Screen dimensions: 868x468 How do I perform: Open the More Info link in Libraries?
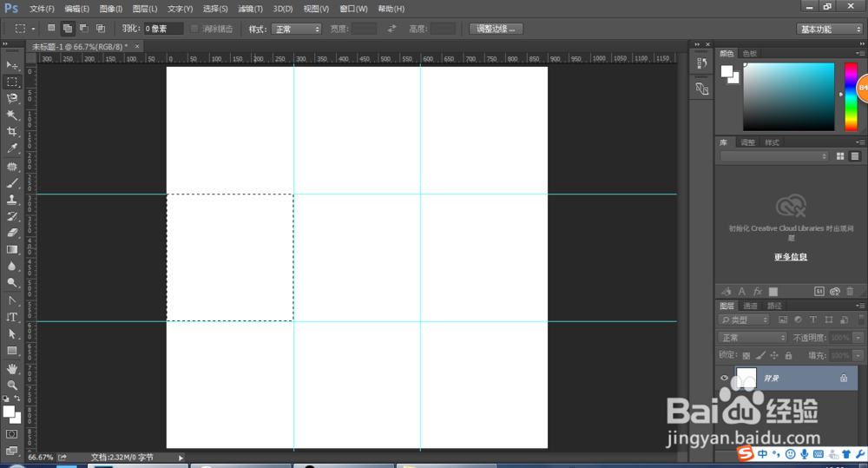(791, 257)
